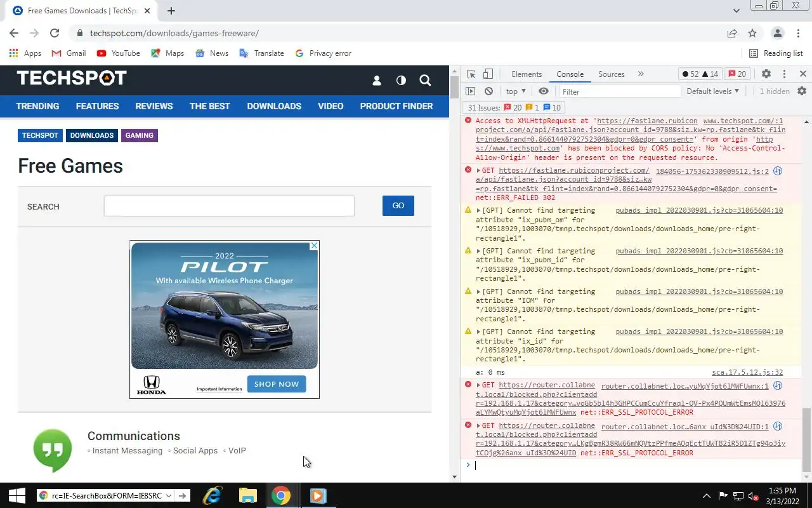The width and height of the screenshot is (812, 508).
Task: Open PRODUCT FINDER navigation item
Action: pyautogui.click(x=396, y=106)
